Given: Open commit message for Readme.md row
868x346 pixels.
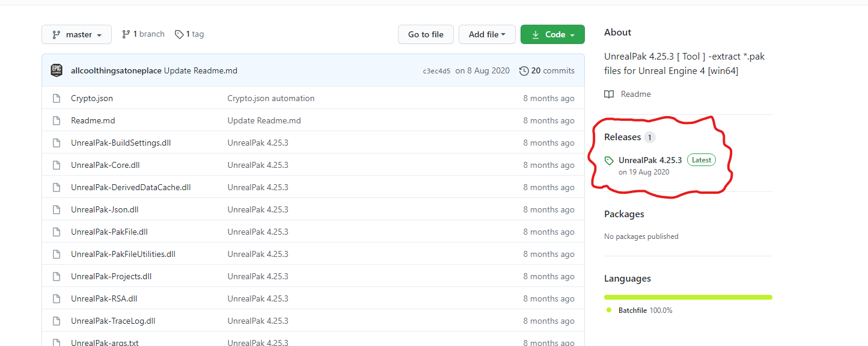Looking at the screenshot, I should [x=264, y=120].
